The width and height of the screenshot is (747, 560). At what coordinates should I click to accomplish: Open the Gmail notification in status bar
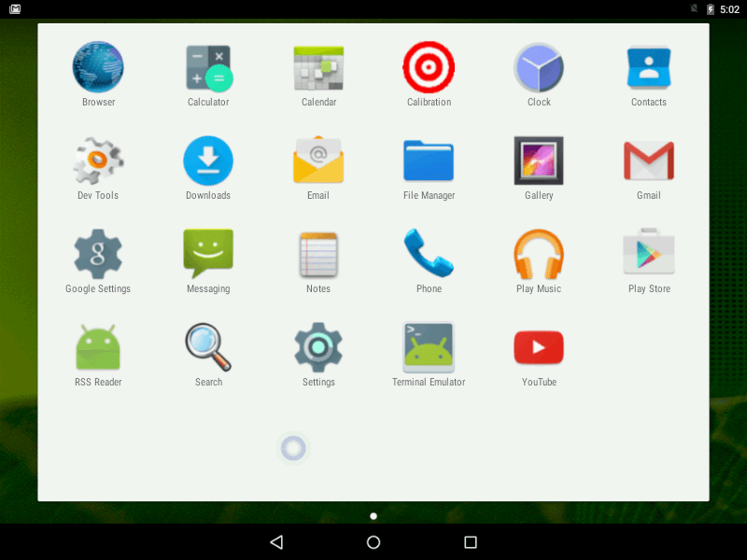point(15,9)
